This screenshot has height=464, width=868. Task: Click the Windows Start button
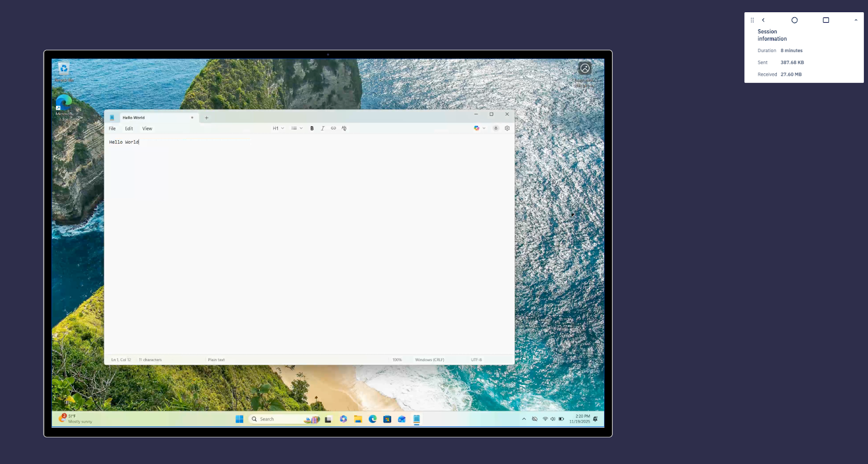click(239, 419)
